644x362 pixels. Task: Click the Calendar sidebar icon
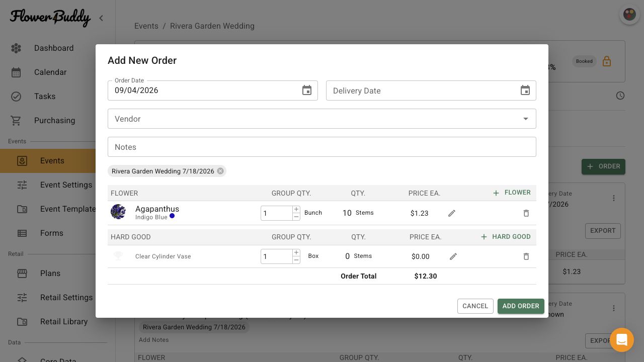(x=16, y=72)
